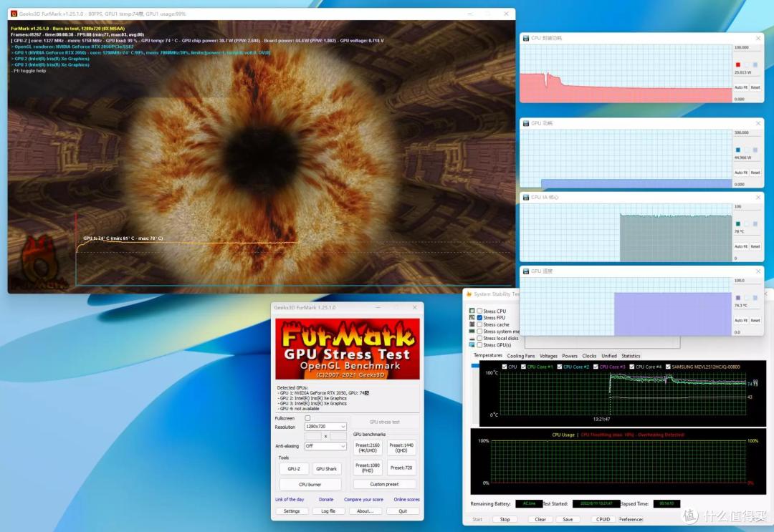Viewport: 774px width, 532px height.
Task: Hide the CPU Core #2 temperature series
Action: [559, 367]
